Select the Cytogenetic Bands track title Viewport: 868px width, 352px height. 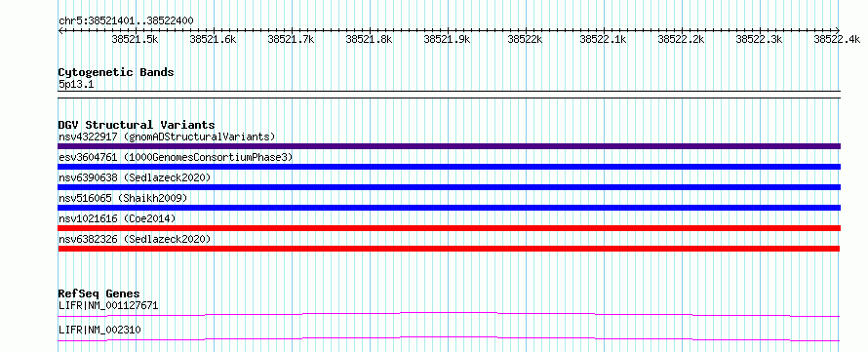(116, 72)
